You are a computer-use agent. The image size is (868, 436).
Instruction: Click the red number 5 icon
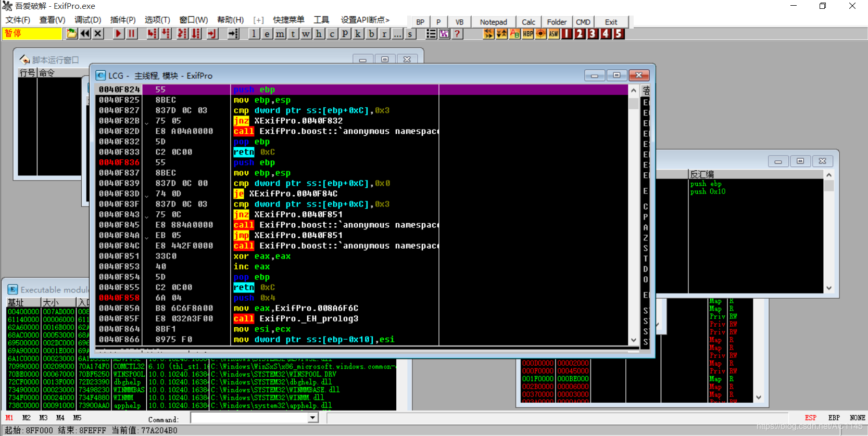click(619, 34)
